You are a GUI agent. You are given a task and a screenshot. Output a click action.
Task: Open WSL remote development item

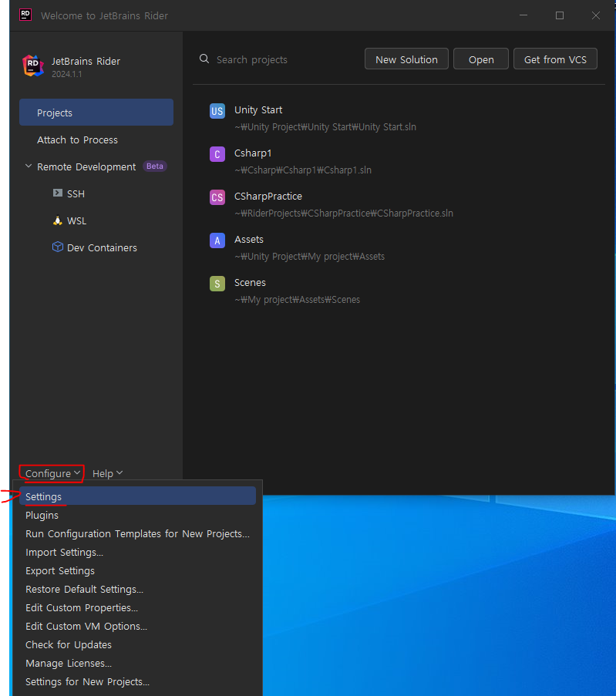coord(96,220)
